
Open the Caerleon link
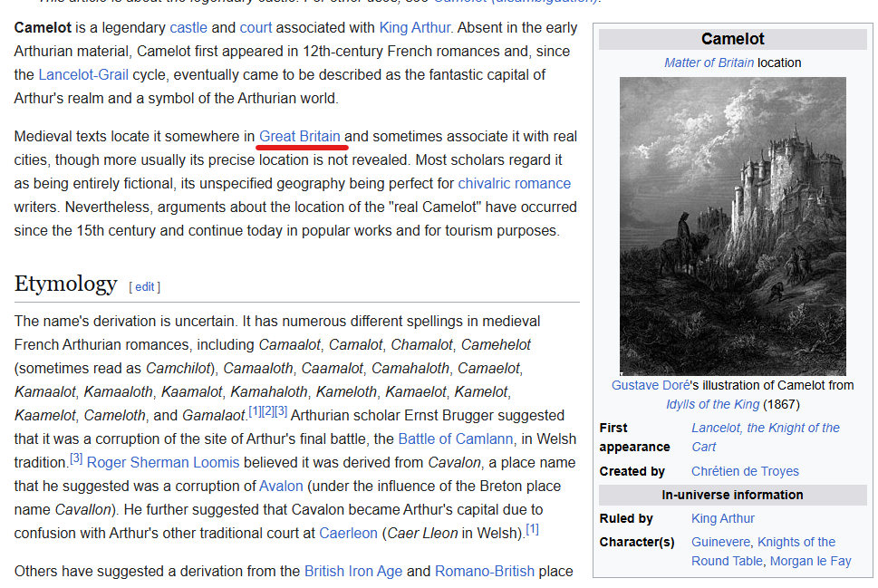pos(348,533)
